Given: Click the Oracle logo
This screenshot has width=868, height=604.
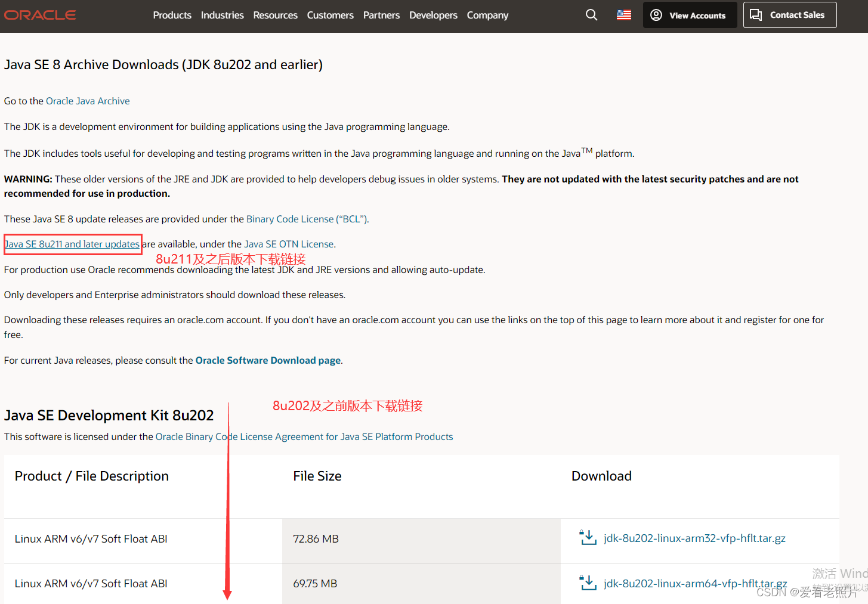Looking at the screenshot, I should tap(40, 15).
